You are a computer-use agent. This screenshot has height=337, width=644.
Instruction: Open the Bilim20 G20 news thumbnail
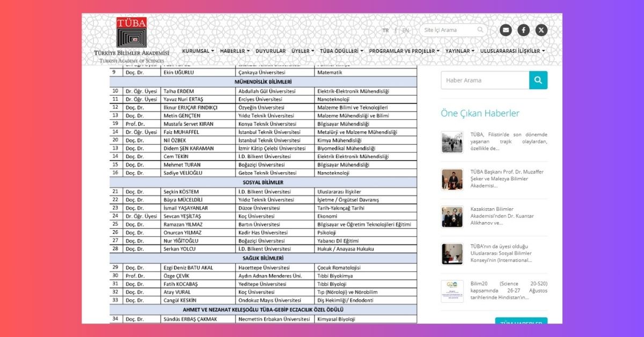(452, 291)
